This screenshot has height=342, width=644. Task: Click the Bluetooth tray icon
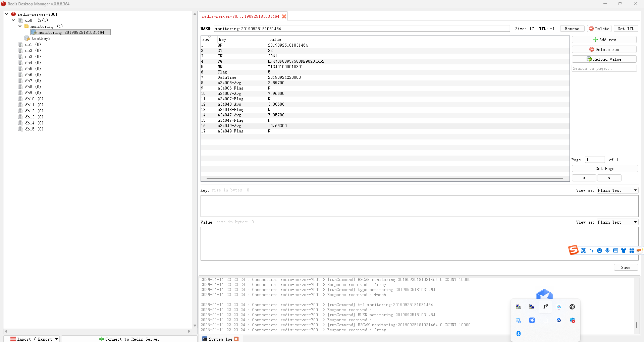click(x=519, y=334)
